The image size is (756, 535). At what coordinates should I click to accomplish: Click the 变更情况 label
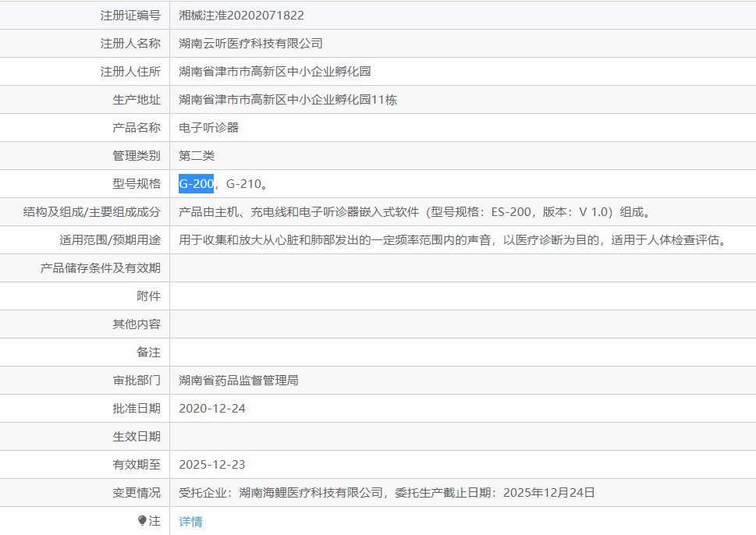pos(137,493)
